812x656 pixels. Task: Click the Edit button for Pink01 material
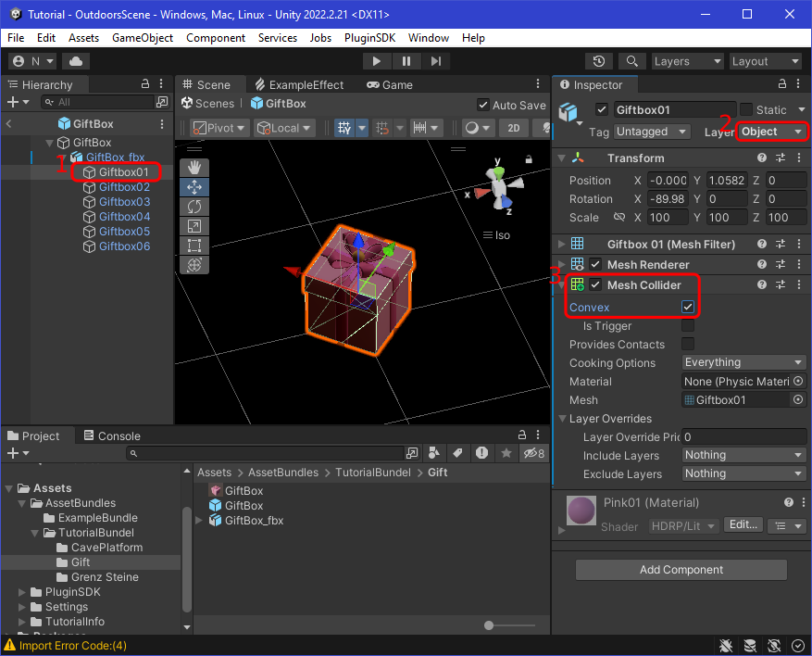(743, 524)
